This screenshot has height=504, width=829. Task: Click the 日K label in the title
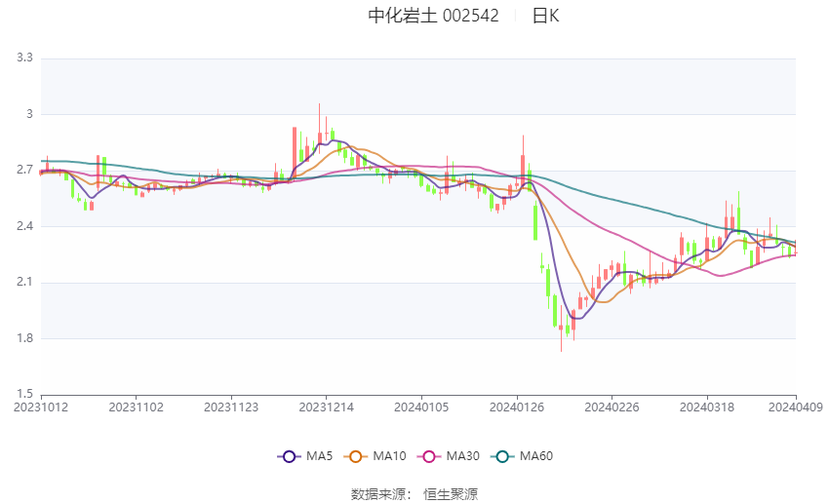pyautogui.click(x=545, y=16)
